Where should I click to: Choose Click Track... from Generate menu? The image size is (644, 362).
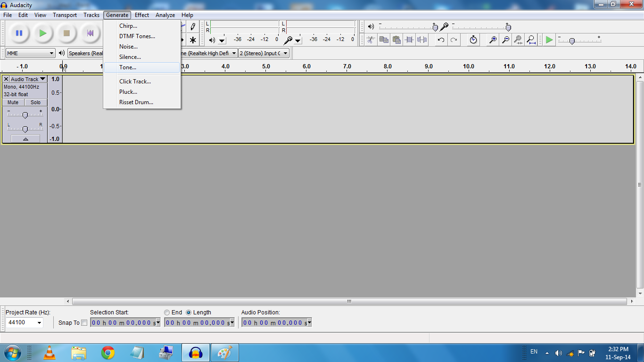coord(142,82)
